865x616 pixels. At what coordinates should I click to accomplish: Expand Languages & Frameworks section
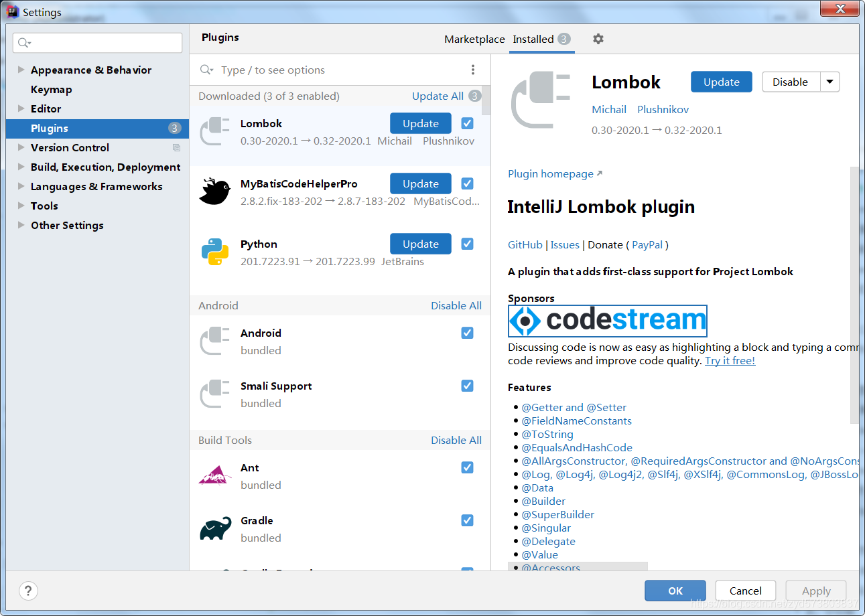click(x=21, y=186)
